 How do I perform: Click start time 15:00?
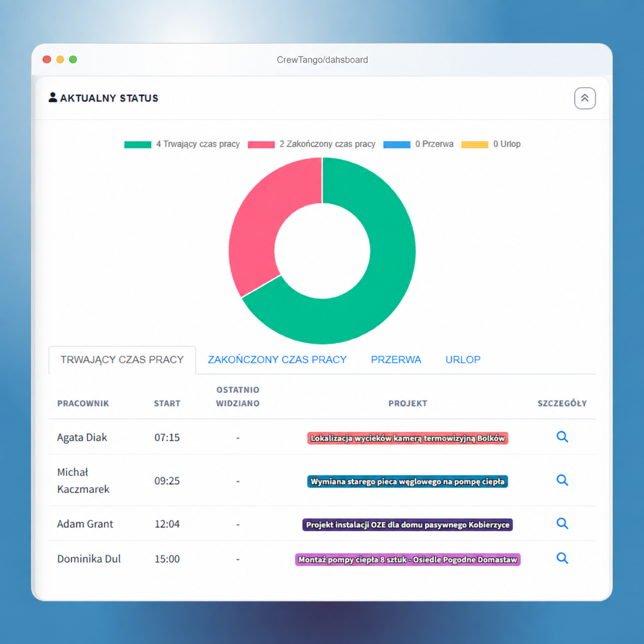[167, 559]
